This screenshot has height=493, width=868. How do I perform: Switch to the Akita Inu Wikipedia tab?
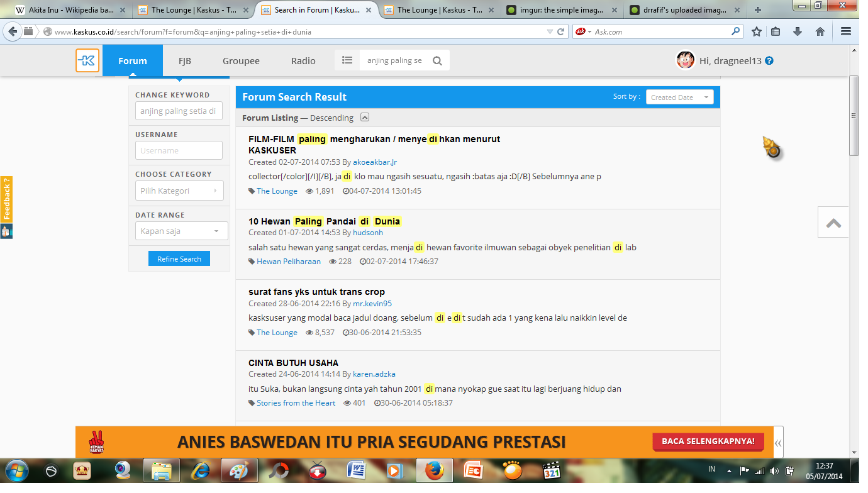click(69, 10)
